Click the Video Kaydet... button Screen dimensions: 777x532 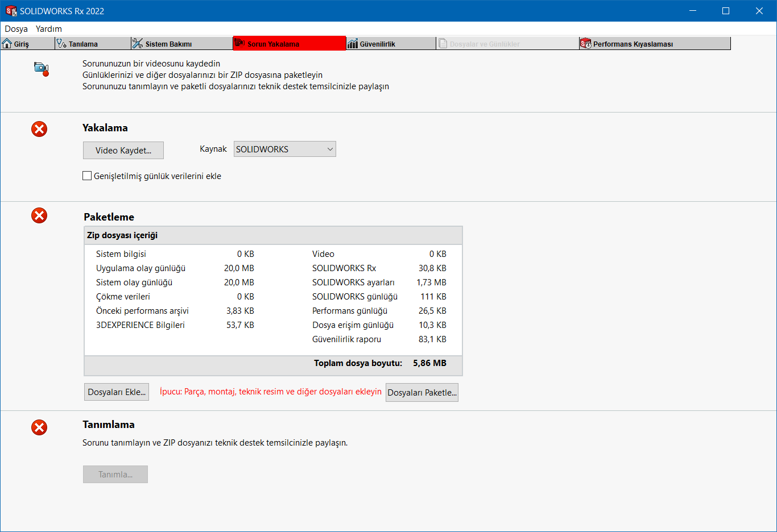tap(123, 150)
